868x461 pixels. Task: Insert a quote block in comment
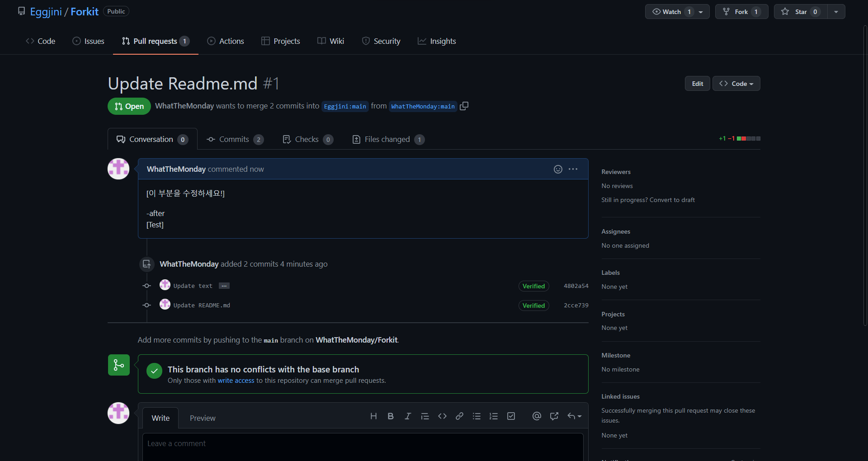pyautogui.click(x=425, y=416)
